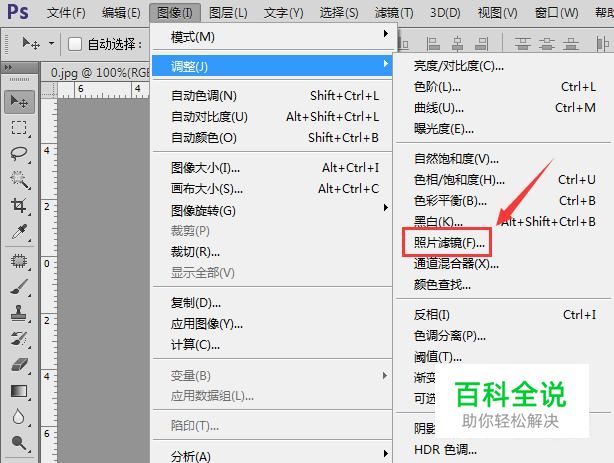The height and width of the screenshot is (463, 614).
Task: Open the 编辑(E) menu
Action: tap(121, 13)
